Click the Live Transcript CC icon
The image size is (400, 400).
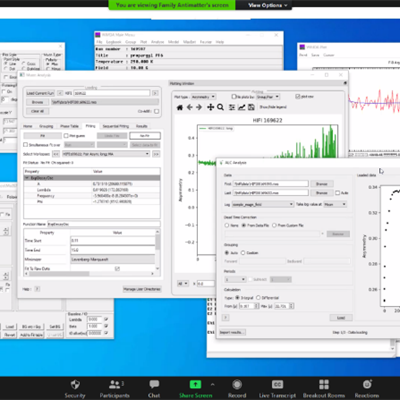point(277,384)
